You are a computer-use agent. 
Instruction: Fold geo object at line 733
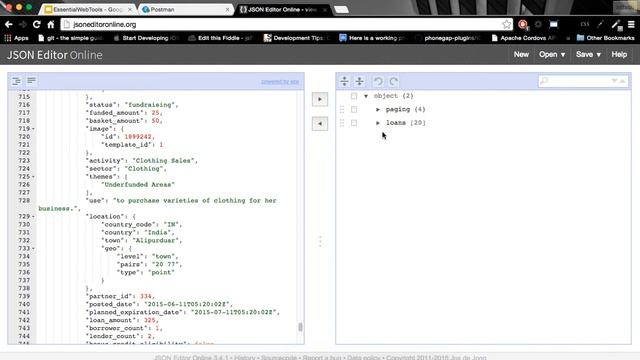point(33,248)
